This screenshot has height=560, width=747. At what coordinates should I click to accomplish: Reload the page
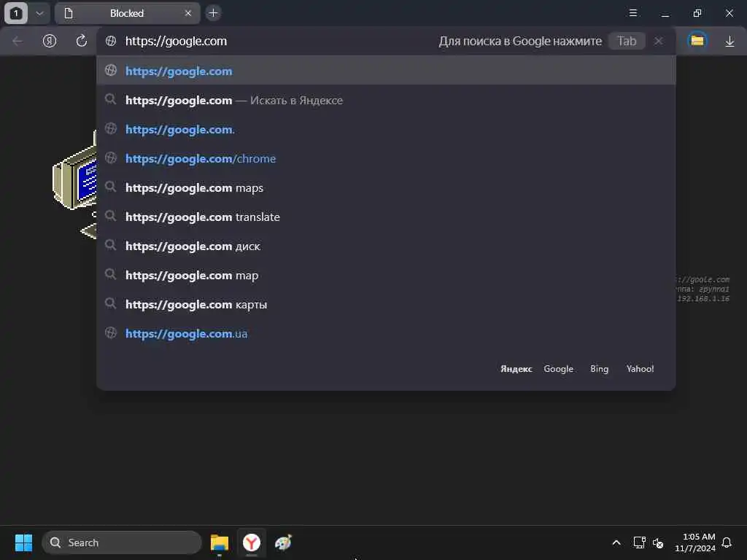tap(82, 41)
